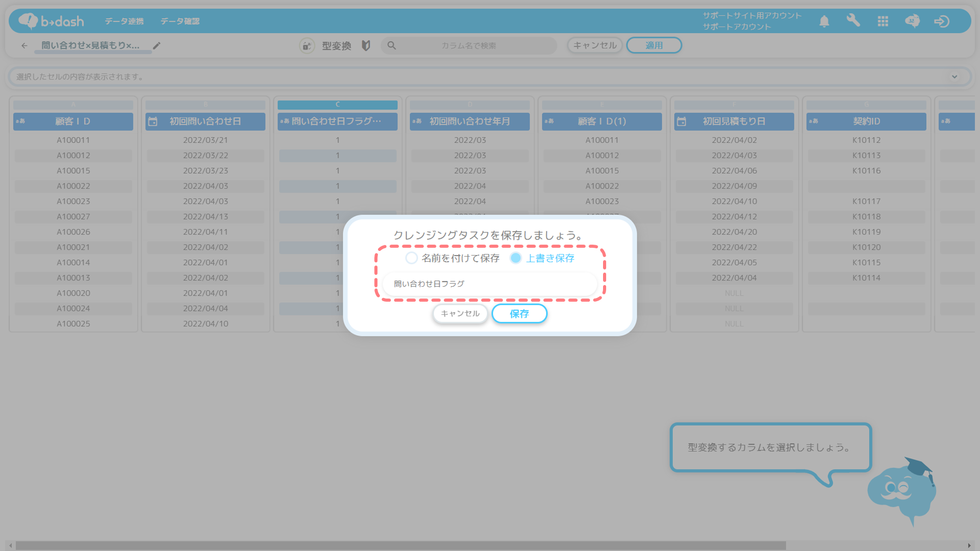The width and height of the screenshot is (980, 551).
Task: Click text type icon on 顧客ＩＤ column
Action: [21, 121]
